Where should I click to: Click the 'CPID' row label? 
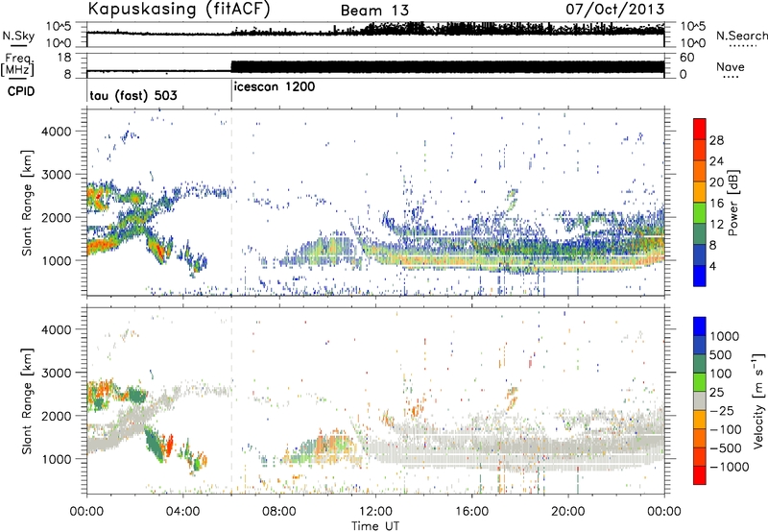[21, 91]
